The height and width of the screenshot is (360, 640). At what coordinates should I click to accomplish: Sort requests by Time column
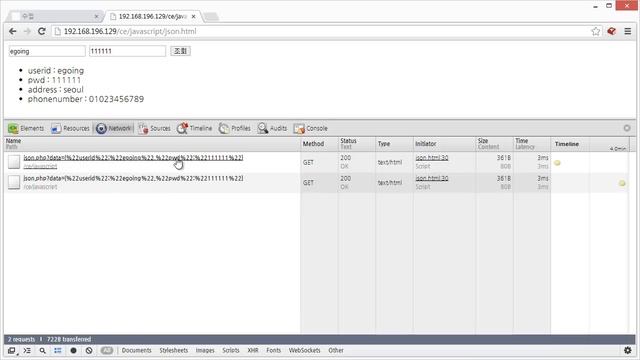click(532, 144)
